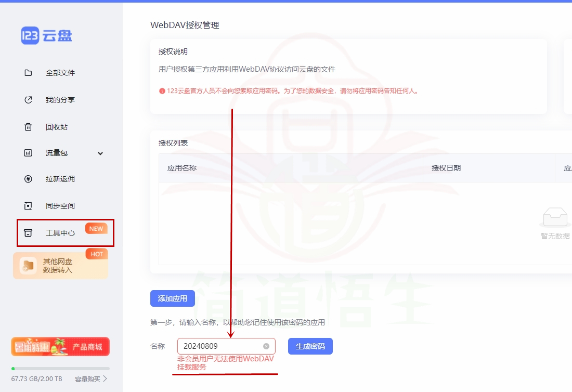Clear the 名称 field with the x icon

click(x=266, y=346)
